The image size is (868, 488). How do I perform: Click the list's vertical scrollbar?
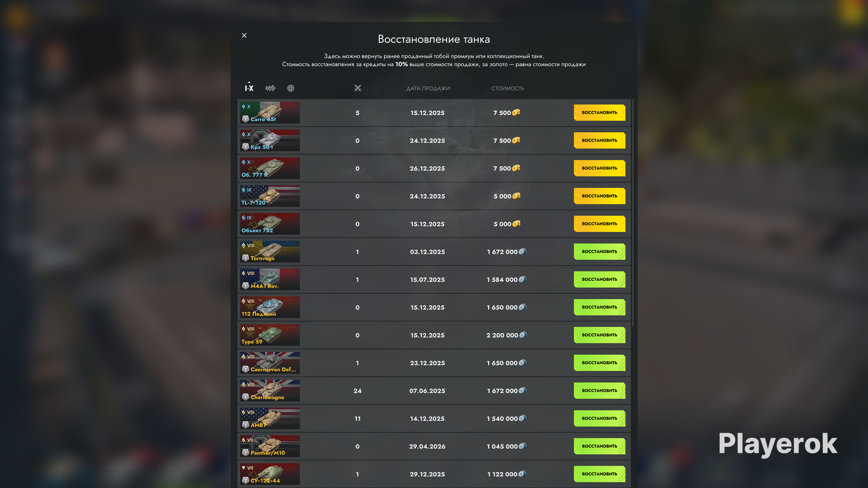[x=633, y=213]
